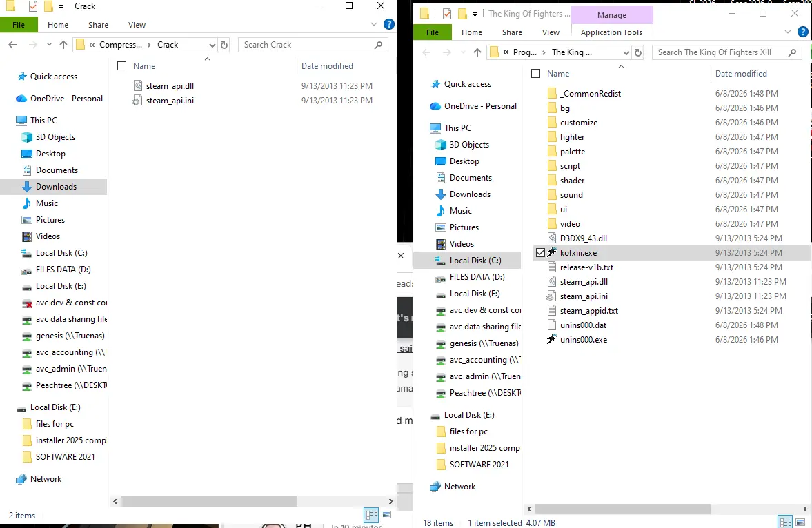Sort King Of Fighters files by Date modified
Viewport: 812px width, 528px height.
click(x=741, y=74)
